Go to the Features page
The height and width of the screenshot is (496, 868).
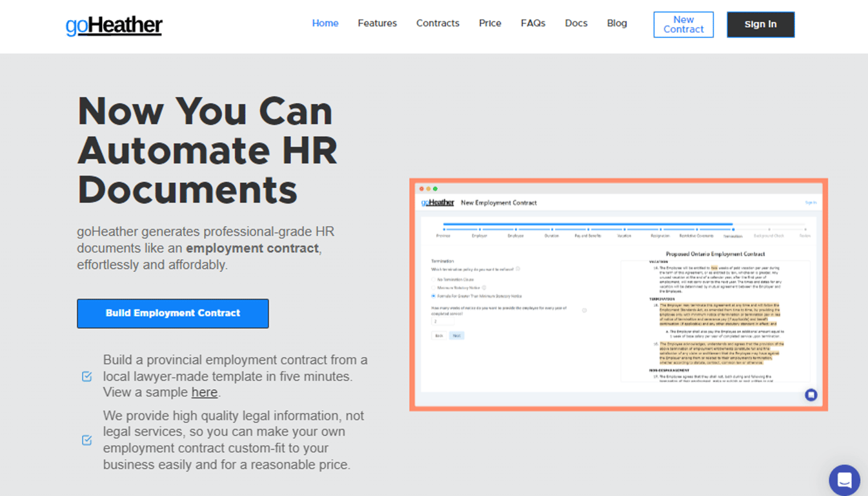(x=378, y=23)
